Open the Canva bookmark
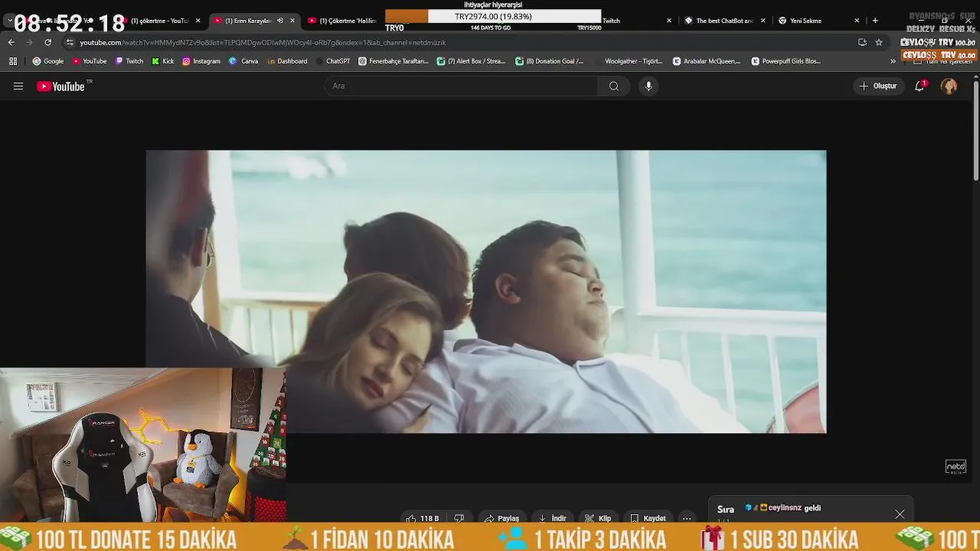The image size is (980, 551). click(x=243, y=61)
